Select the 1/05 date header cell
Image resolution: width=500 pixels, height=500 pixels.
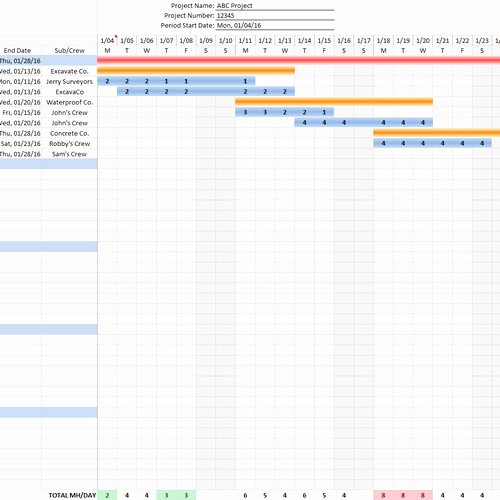pyautogui.click(x=127, y=40)
